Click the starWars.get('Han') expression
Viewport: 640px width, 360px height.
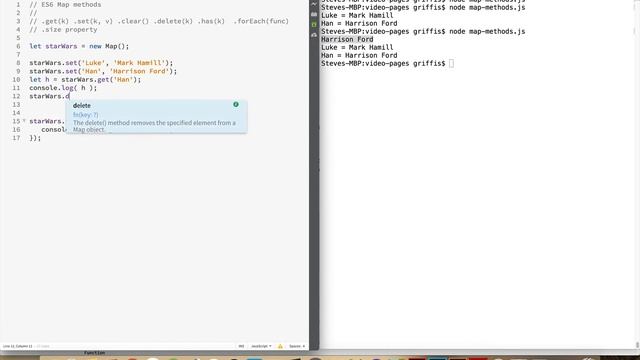point(99,80)
